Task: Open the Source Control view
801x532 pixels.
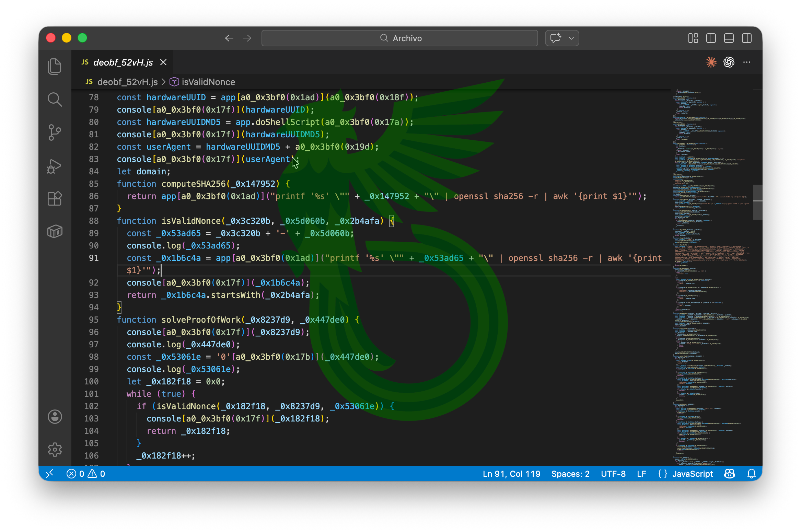Action: [55, 132]
